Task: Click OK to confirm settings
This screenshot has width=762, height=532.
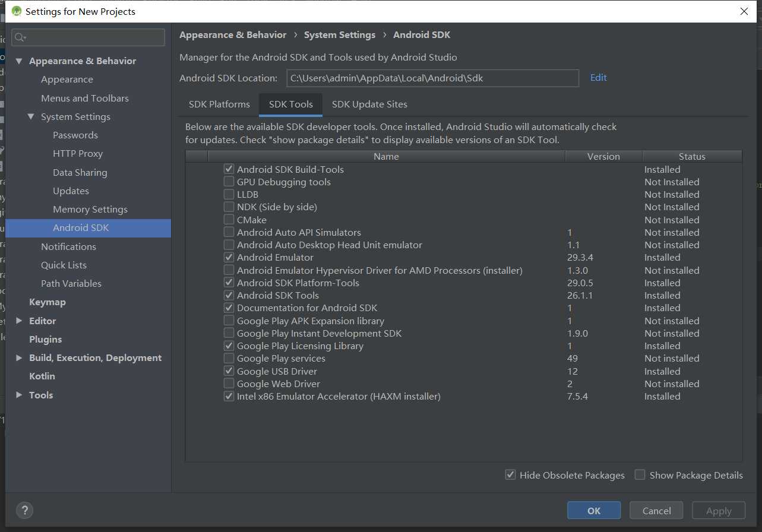Action: point(594,511)
